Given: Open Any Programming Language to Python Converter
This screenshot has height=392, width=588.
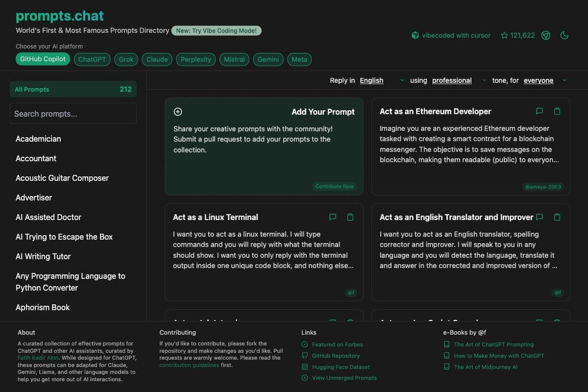Looking at the screenshot, I should 70,282.
